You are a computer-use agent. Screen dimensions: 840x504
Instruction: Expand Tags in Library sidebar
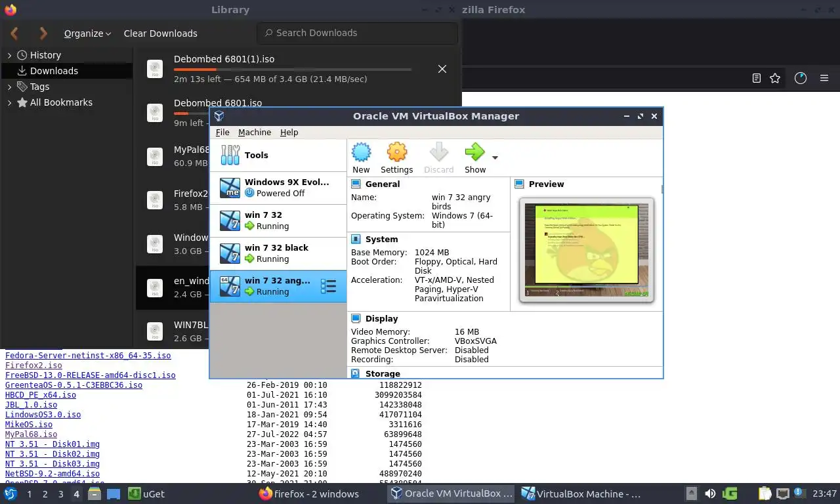pos(9,87)
